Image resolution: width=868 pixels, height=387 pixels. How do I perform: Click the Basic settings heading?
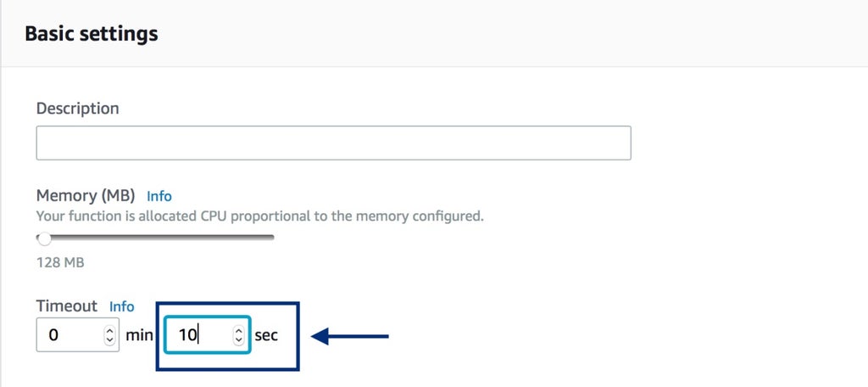pyautogui.click(x=92, y=34)
